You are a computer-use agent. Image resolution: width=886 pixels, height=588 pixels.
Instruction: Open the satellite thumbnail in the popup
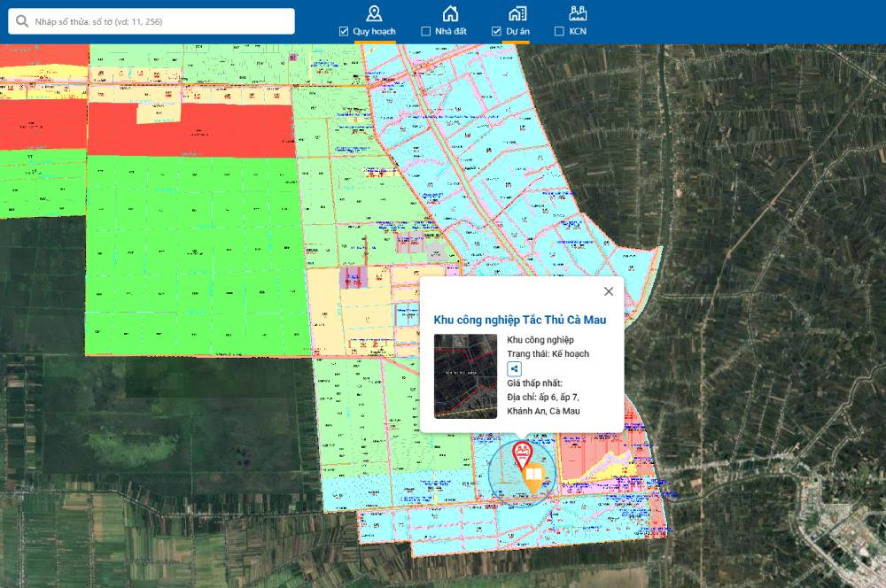(465, 375)
